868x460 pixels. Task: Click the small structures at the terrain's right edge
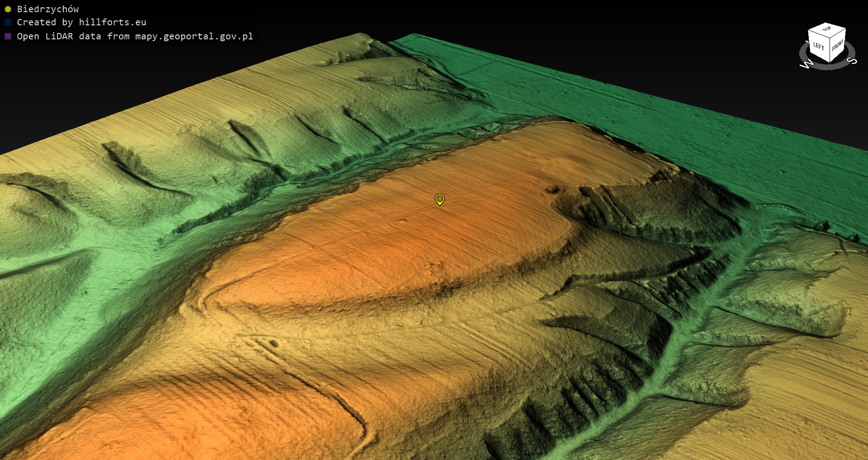pos(825,225)
